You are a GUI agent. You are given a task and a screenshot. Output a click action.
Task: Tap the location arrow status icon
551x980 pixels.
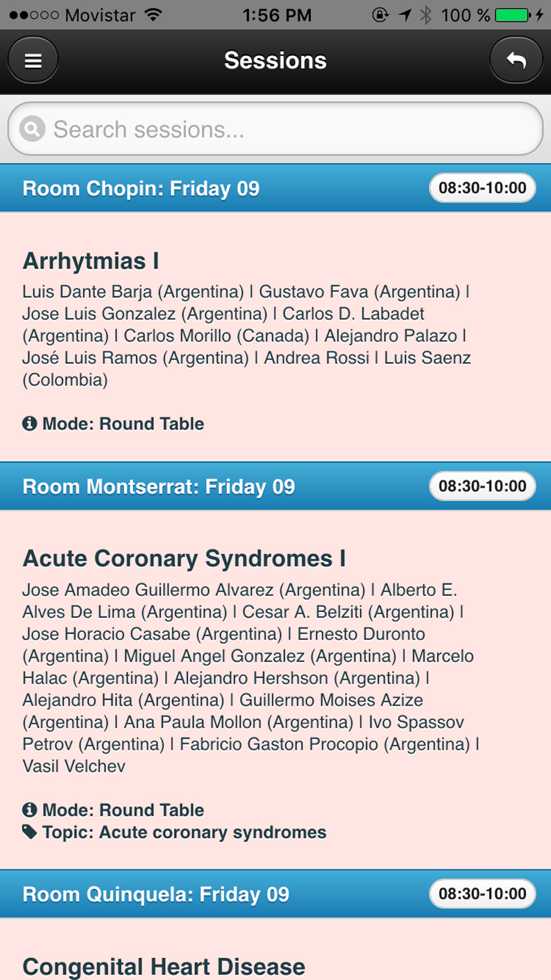[x=405, y=15]
